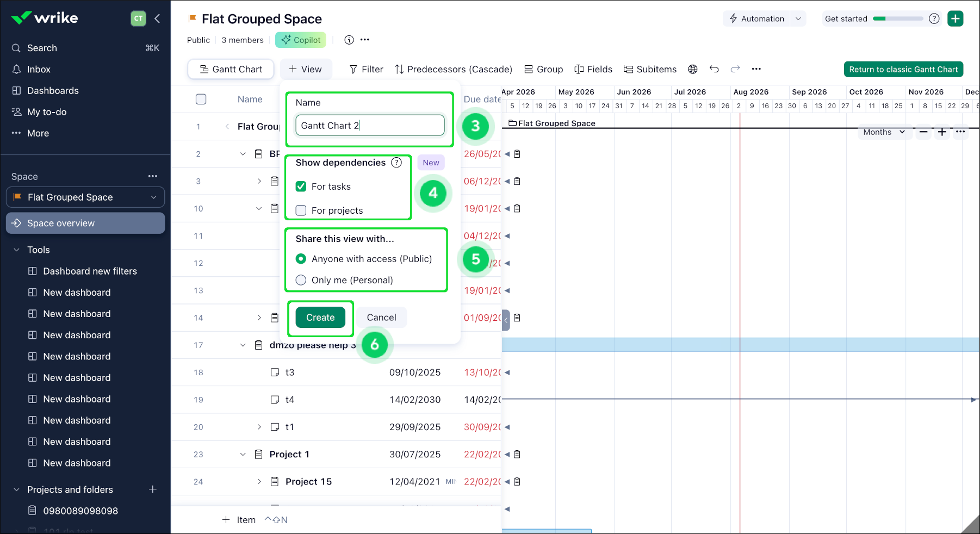980x534 pixels.
Task: Click the globe icon in the toolbar
Action: [693, 69]
